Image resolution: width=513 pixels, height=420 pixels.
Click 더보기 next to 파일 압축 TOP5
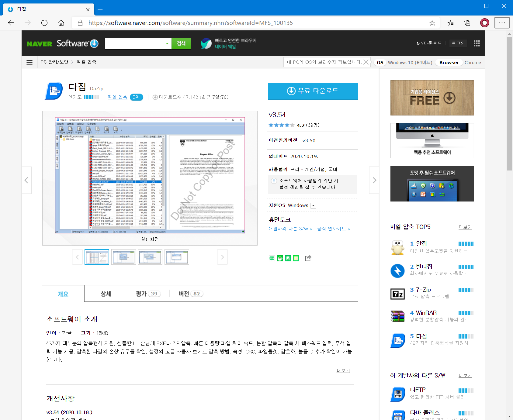pos(465,227)
